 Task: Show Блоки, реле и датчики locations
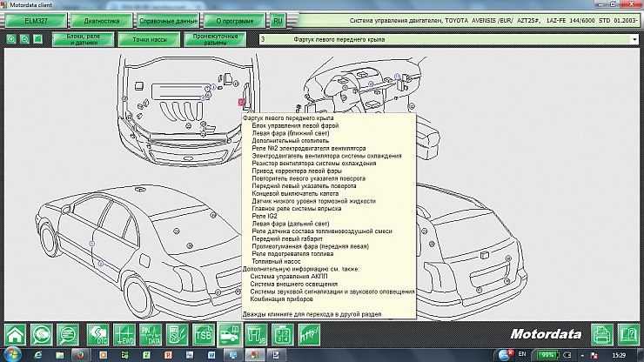click(83, 39)
